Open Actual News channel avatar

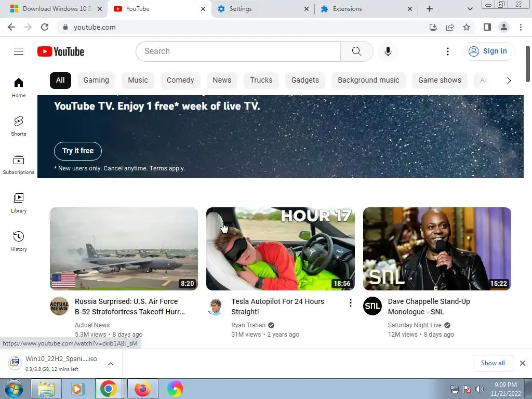tap(59, 306)
